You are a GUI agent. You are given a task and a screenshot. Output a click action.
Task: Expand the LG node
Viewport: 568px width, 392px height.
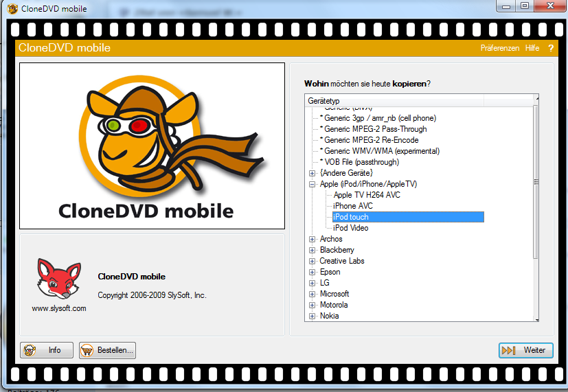(x=312, y=283)
